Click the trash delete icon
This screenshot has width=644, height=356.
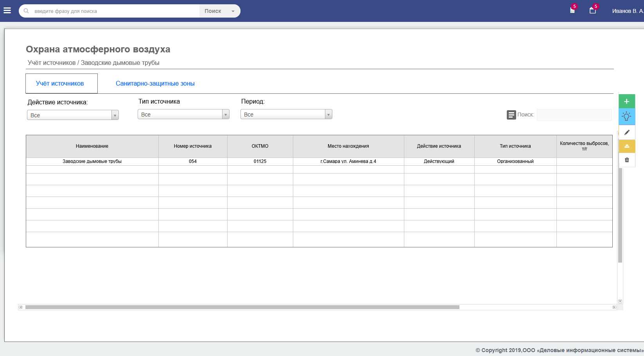pyautogui.click(x=627, y=160)
